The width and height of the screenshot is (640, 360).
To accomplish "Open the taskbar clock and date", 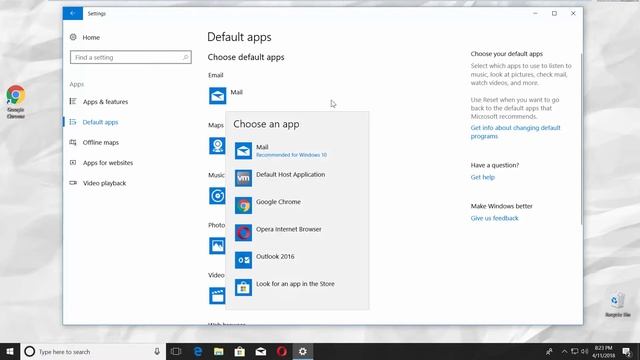I will click(603, 351).
